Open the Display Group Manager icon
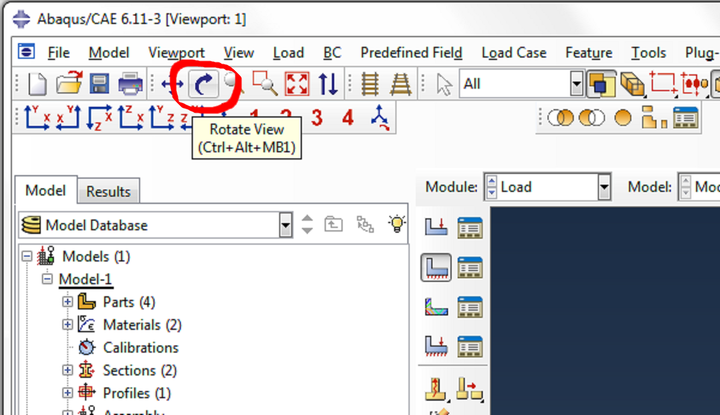720x415 pixels. point(686,118)
